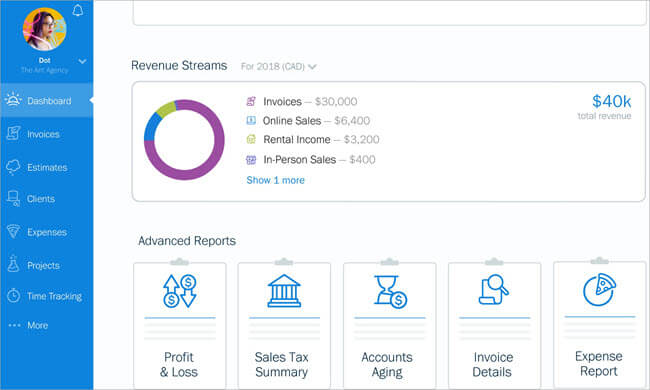This screenshot has height=390, width=650.
Task: Click the Expense Report pie icon
Action: (599, 290)
